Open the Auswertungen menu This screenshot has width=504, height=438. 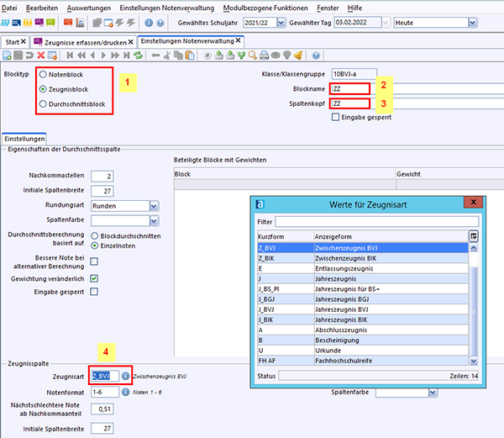tap(89, 8)
